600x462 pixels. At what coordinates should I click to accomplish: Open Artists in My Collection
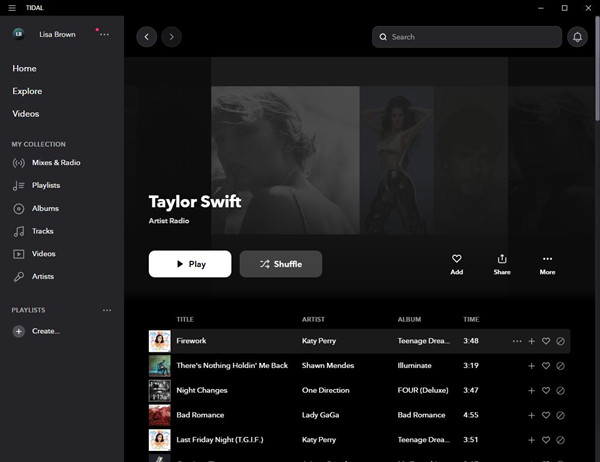[x=43, y=276]
